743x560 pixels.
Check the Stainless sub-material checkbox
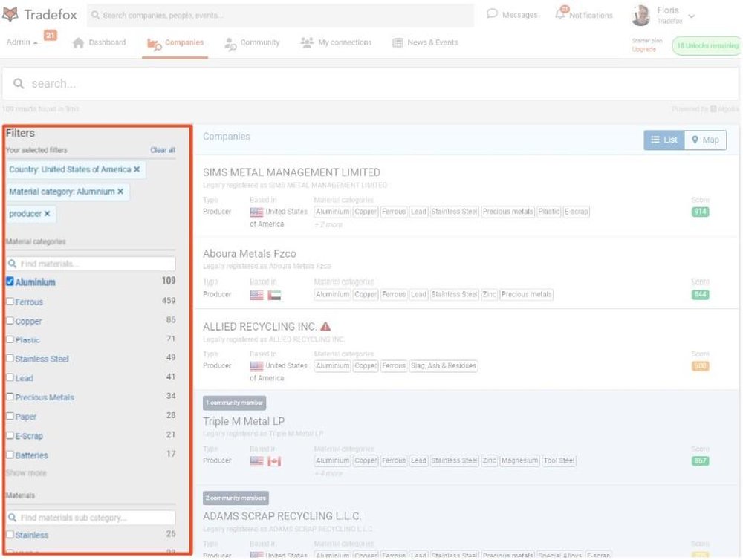10,535
